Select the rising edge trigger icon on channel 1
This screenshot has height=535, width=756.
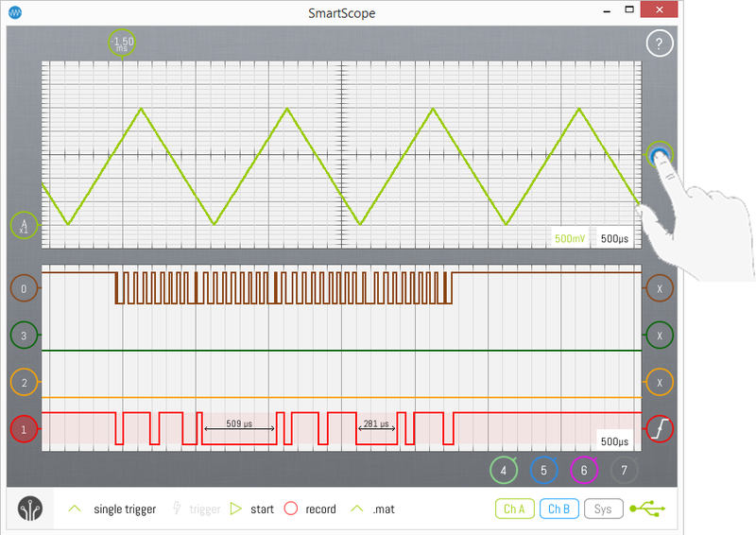click(659, 430)
